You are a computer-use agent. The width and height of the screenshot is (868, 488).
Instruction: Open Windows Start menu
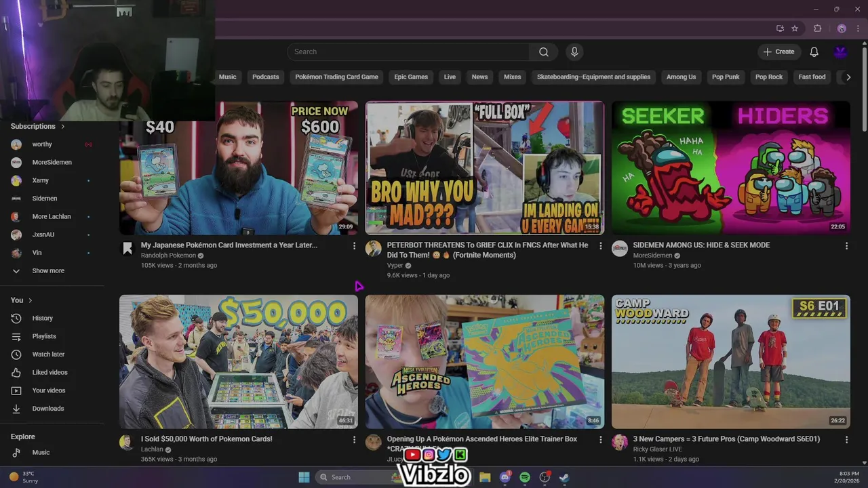pyautogui.click(x=304, y=477)
